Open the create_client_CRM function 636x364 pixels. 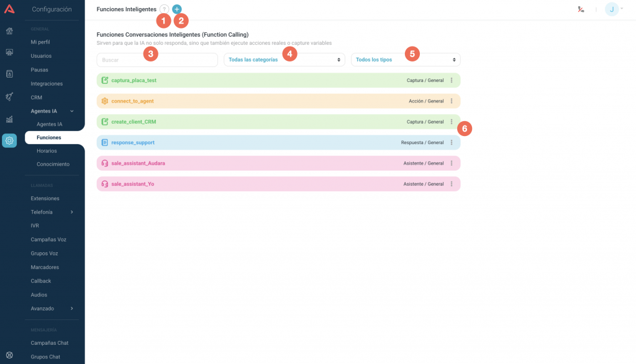(x=134, y=122)
